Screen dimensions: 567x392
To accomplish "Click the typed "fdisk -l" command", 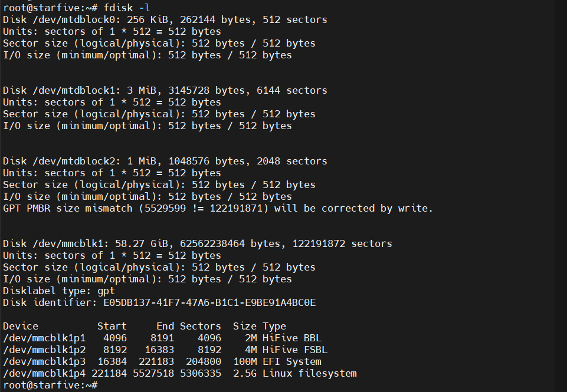I will pyautogui.click(x=127, y=8).
